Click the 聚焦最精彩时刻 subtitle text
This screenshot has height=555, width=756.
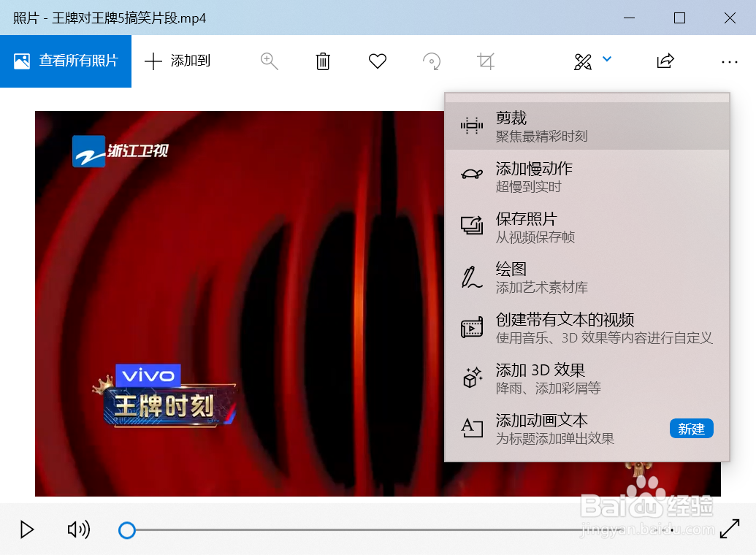coord(541,137)
